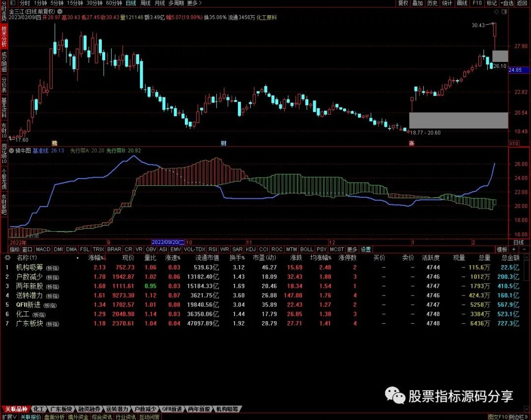
Task: Switch to 分时 chart period
Action: [25, 3]
